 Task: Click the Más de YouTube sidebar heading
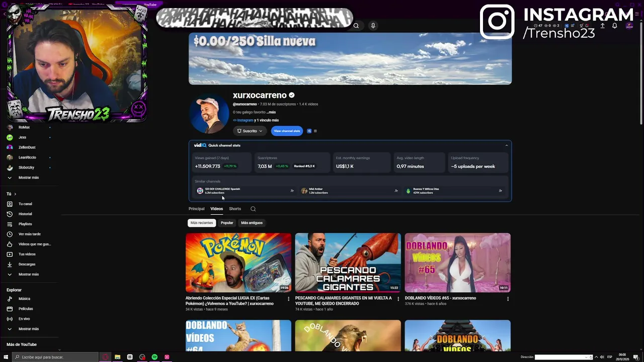click(x=22, y=344)
